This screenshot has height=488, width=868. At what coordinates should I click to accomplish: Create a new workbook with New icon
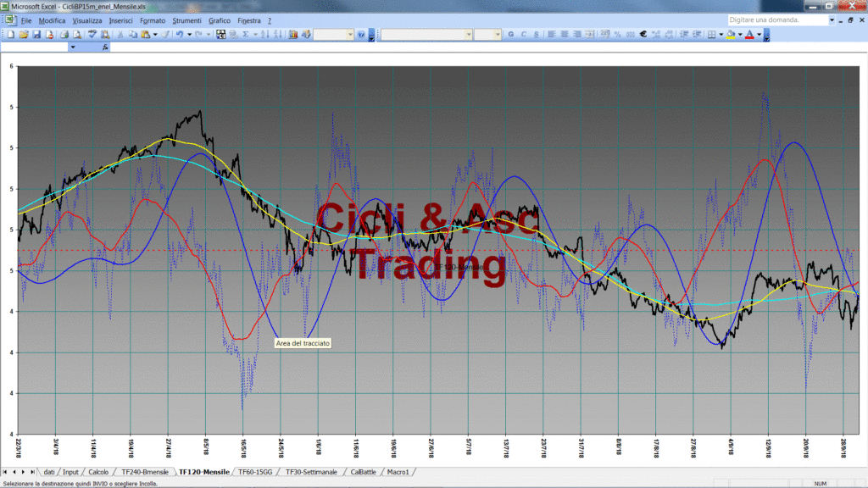10,34
